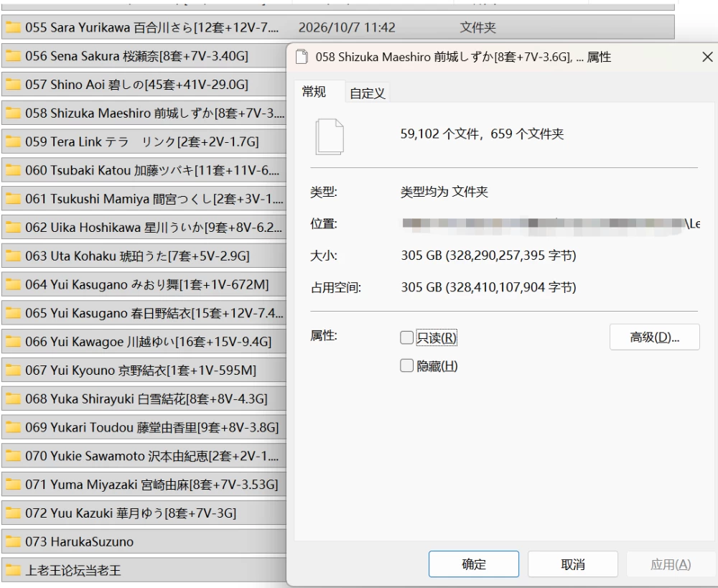718x588 pixels.
Task: Click folder icon of 071 Yuma Miyazaki
Action: click(13, 485)
